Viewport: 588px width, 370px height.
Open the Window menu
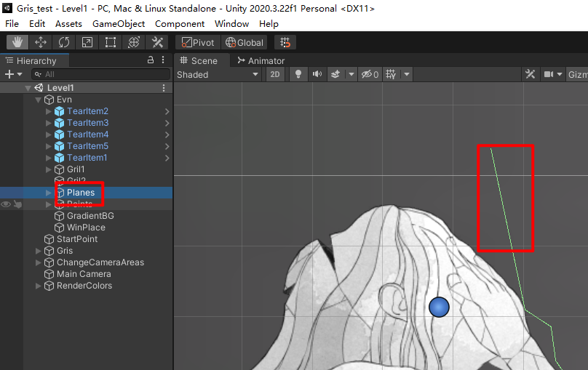point(231,23)
